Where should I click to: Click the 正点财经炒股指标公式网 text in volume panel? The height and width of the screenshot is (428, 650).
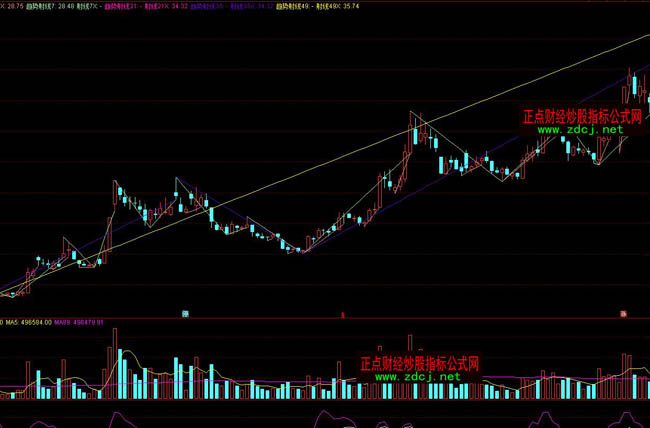click(420, 364)
